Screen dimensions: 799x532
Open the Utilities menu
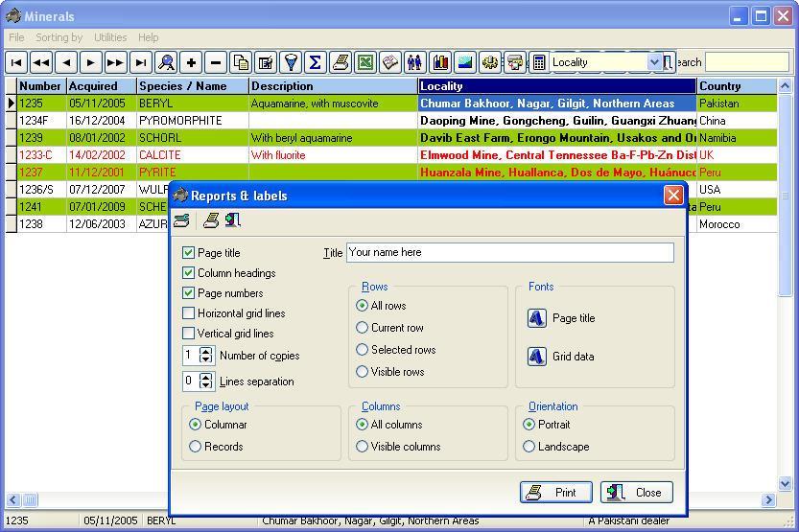pyautogui.click(x=110, y=37)
